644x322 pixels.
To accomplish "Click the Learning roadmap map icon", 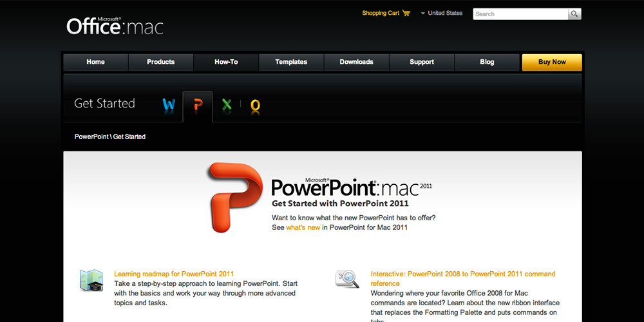I will click(91, 281).
